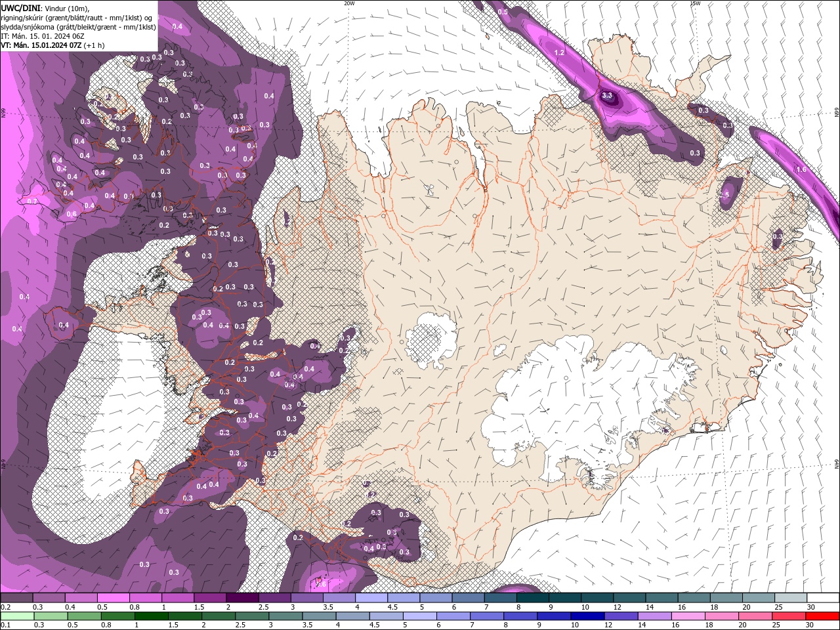840x630 pixels.
Task: Click the 0.1 label of the rain legend
Action: coord(5,625)
